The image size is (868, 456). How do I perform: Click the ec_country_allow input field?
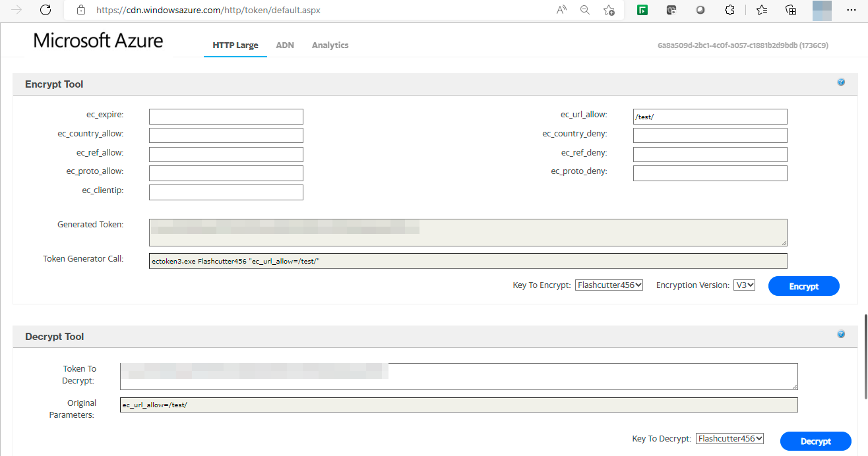[226, 135]
